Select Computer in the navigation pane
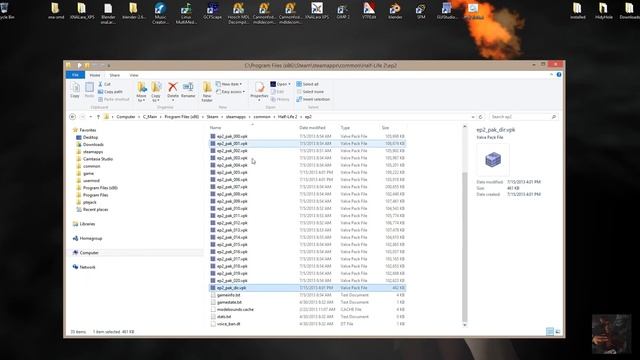 (x=89, y=253)
